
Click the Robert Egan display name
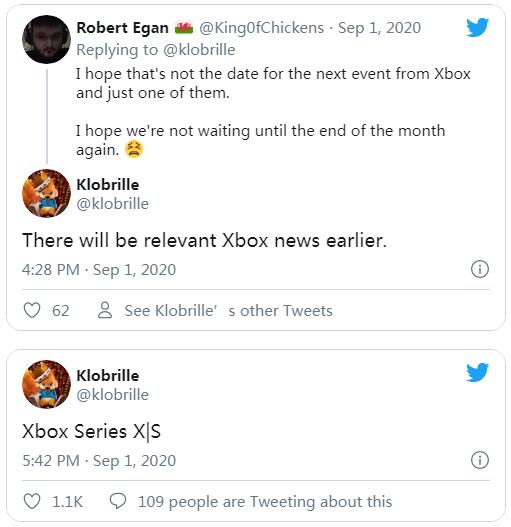click(122, 28)
